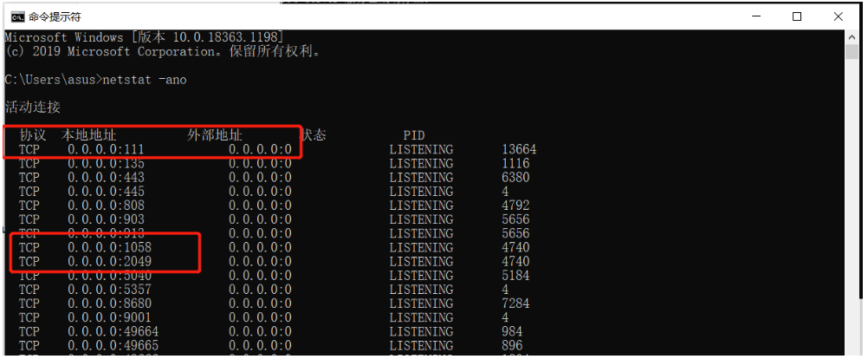Click the Microsoft Windows version 10.0.18363.1198 line
The image size is (868, 359).
point(144,37)
